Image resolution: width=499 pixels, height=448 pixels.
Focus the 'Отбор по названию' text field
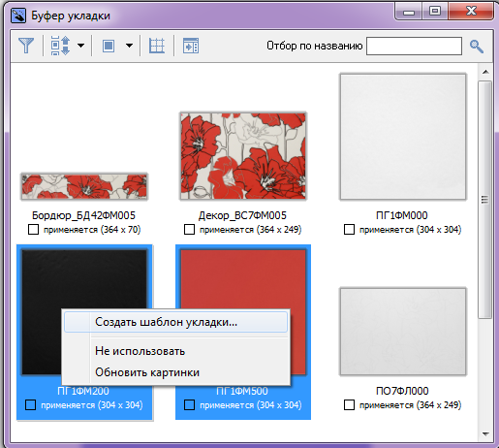[x=414, y=46]
